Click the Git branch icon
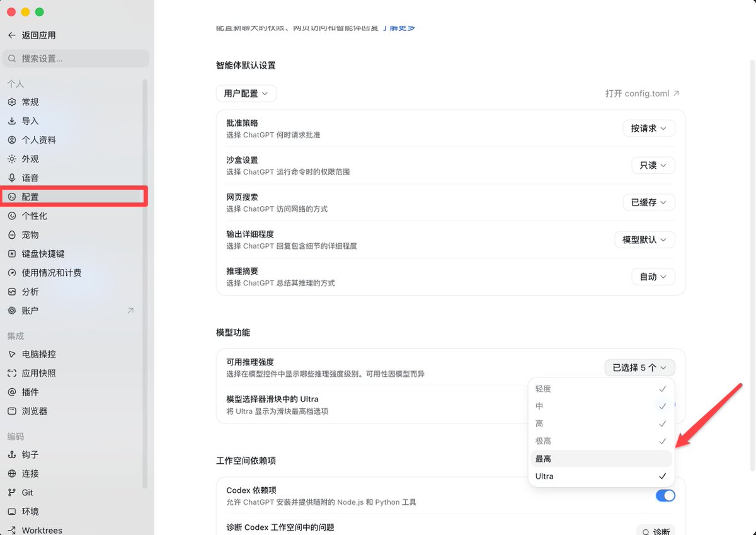Screen dimensions: 756x535 click(x=12, y=492)
